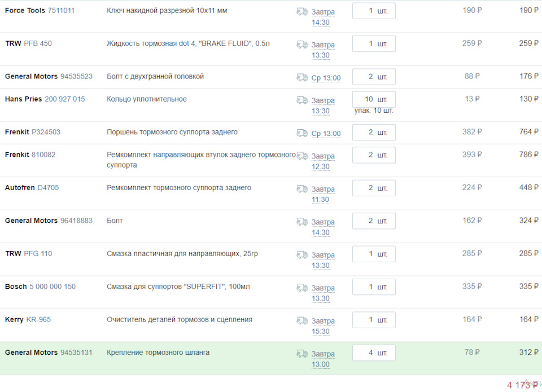Viewport: 542px width, 392px height.
Task: Select description 'Кольцо уплотнительное'
Action: 147,99
